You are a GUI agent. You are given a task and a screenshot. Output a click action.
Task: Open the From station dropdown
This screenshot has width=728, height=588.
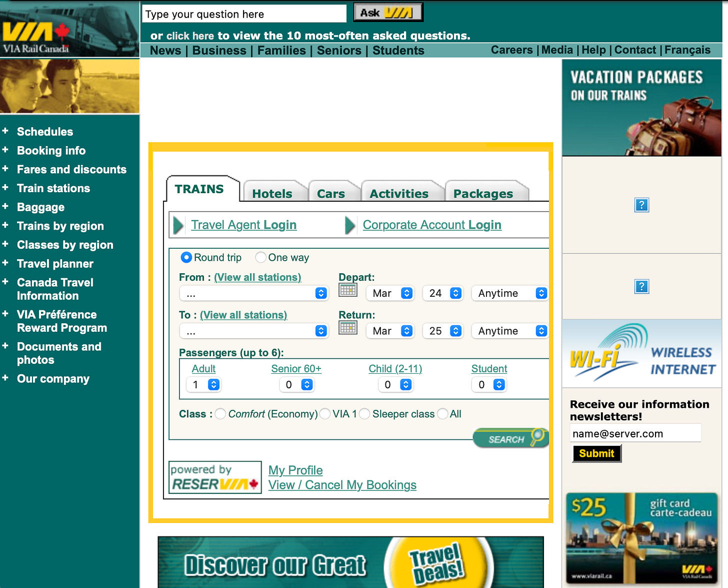(x=254, y=293)
